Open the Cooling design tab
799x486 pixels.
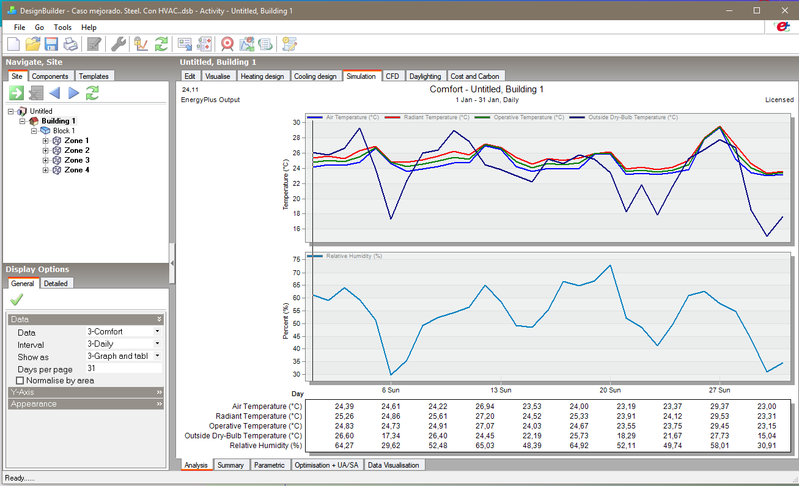click(315, 76)
